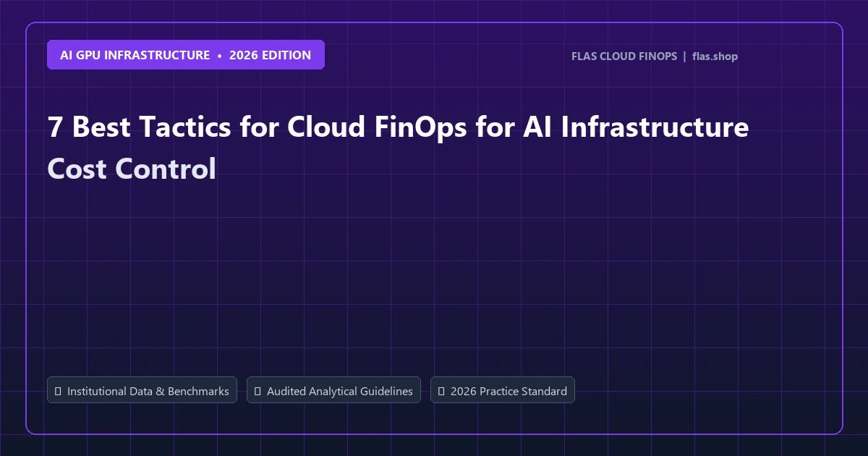This screenshot has height=456, width=868.
Task: Click icon beside Audited Analytical Guidelines
Action: coord(258,391)
